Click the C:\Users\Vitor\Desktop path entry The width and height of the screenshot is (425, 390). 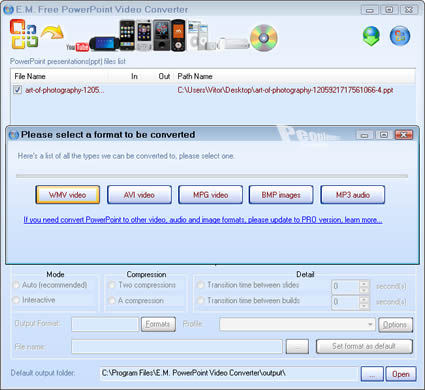click(285, 90)
